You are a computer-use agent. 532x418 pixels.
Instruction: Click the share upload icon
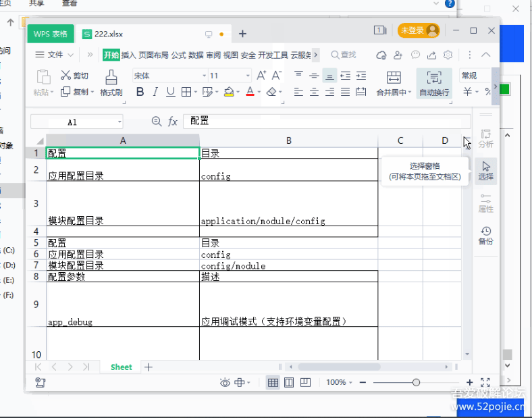click(x=431, y=55)
